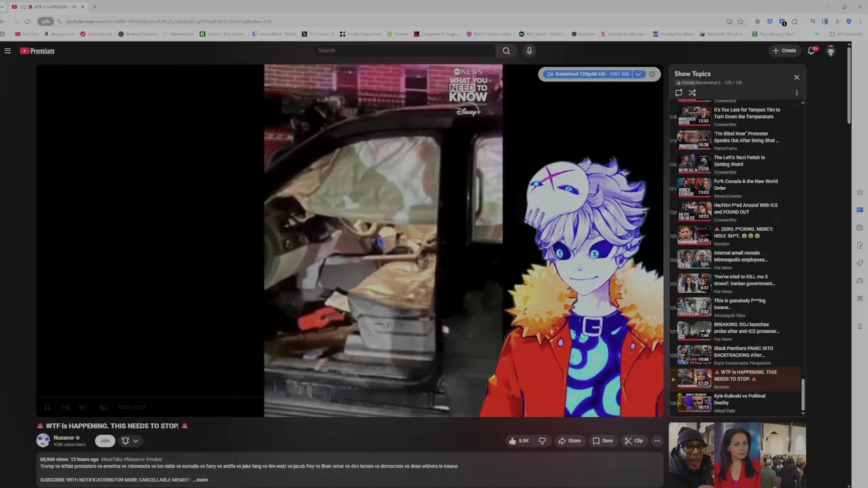The image size is (868, 488).
Task: Select "I'm Blind Now" Protester playlist item
Action: coord(736,140)
